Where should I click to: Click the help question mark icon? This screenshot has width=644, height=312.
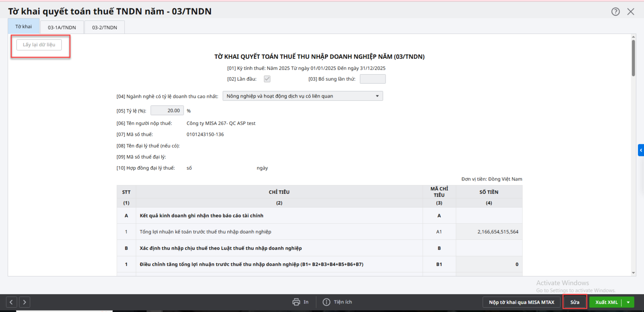click(615, 12)
